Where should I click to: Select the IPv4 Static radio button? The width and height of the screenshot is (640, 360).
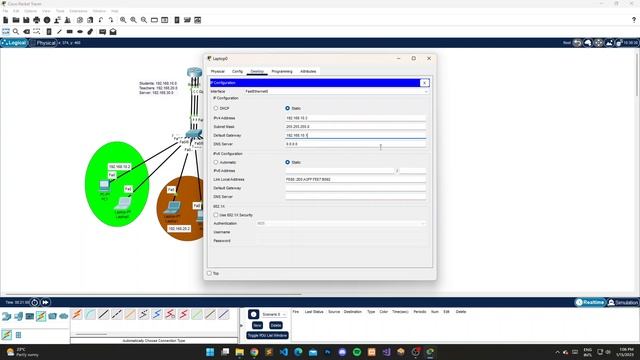[x=287, y=108]
